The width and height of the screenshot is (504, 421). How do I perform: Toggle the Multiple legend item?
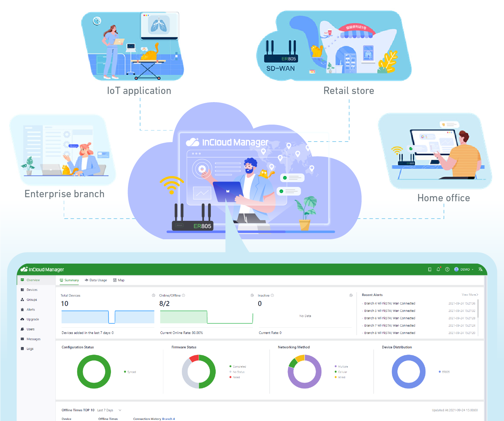click(341, 366)
